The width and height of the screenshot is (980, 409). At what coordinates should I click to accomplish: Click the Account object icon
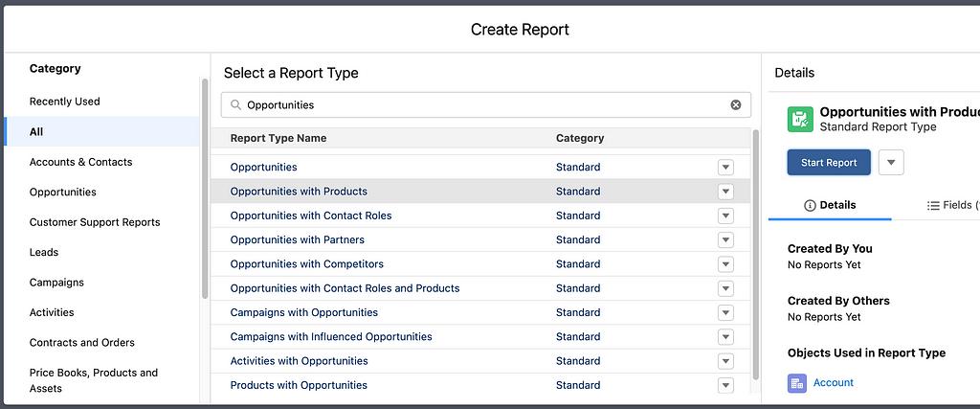pos(797,383)
